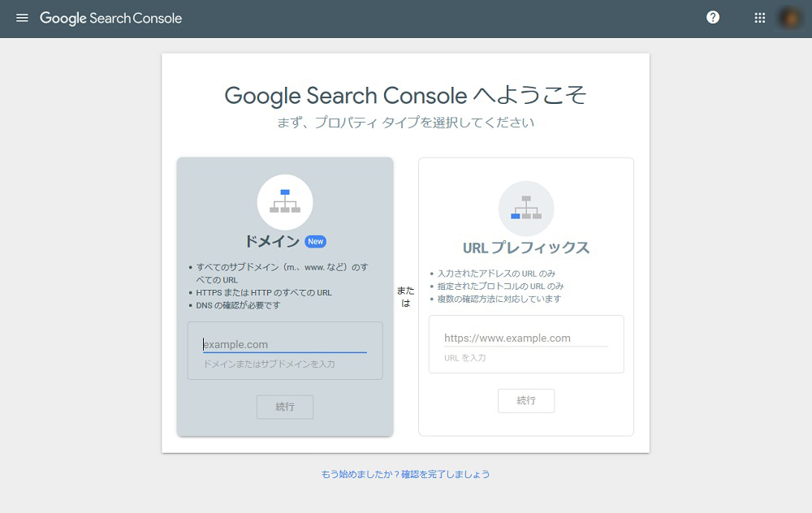Click the subtitle まず、プロパティ タイプを選択してください
The image size is (812, 513).
[405, 123]
